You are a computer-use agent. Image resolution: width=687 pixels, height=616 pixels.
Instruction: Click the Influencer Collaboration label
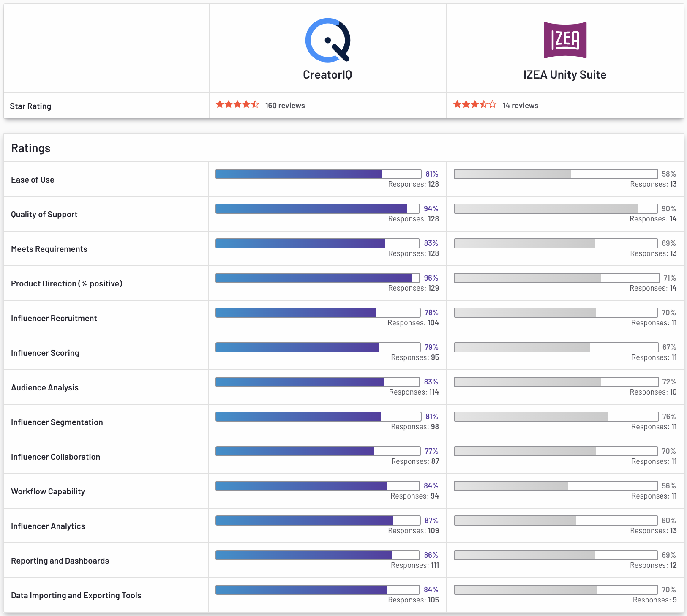(56, 457)
